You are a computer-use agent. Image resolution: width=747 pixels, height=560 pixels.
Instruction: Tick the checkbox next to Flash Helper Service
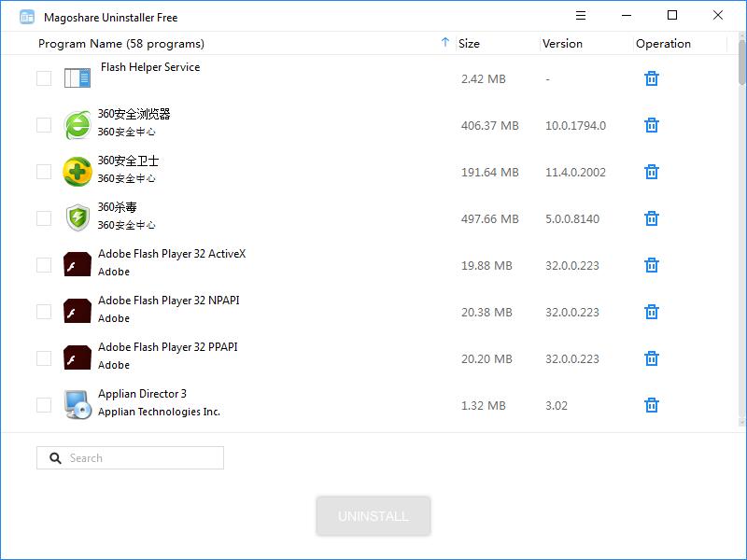coord(43,78)
